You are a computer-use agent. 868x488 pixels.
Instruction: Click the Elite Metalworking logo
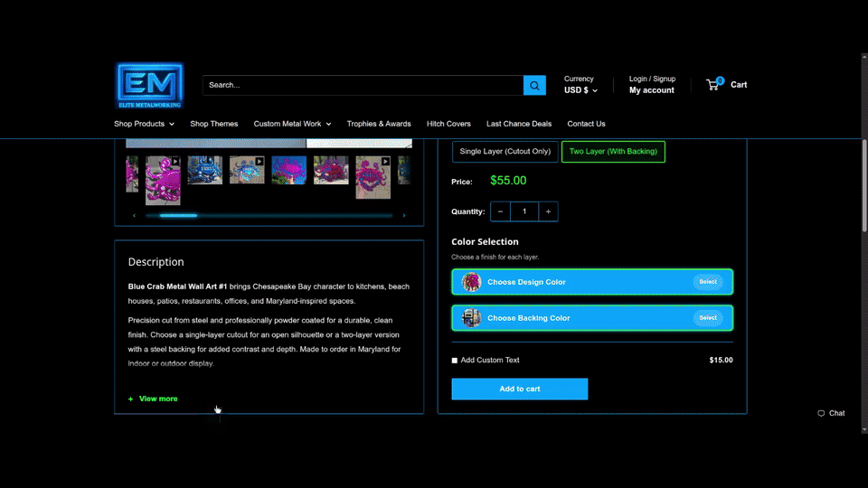(149, 85)
